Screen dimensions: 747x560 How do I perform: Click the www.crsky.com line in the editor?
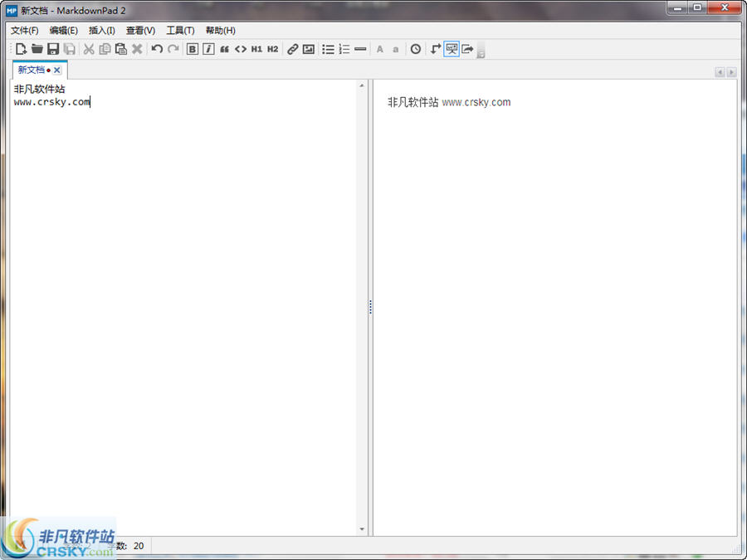[x=52, y=102]
